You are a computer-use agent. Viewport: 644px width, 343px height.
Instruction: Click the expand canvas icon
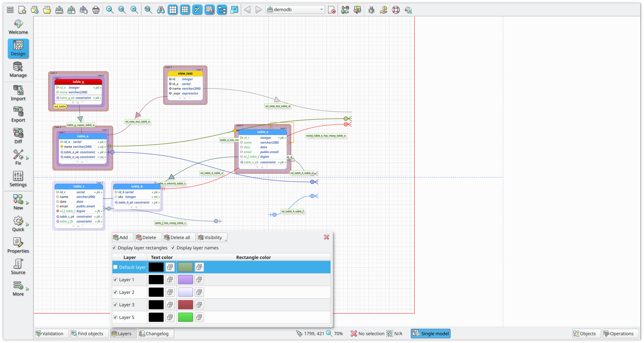[234, 10]
